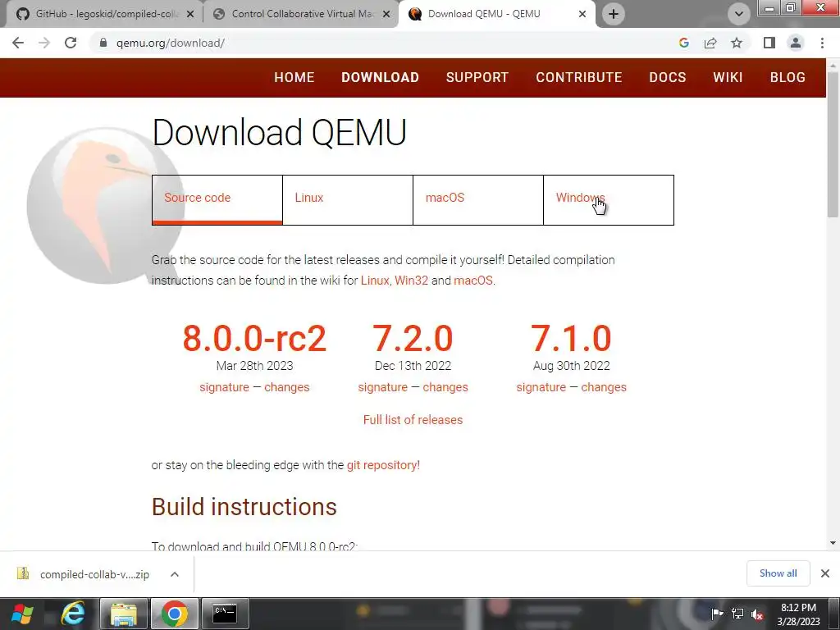This screenshot has width=840, height=630.
Task: Select the Source code download tab
Action: point(217,199)
